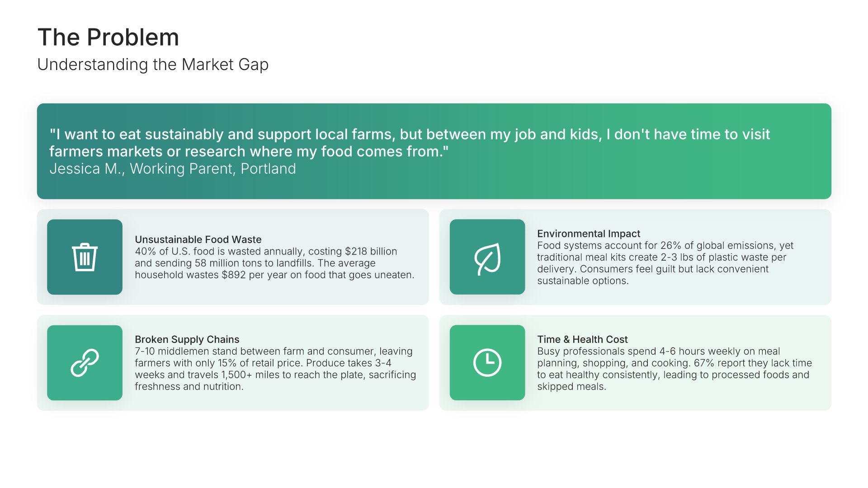Select the 'Environmental Impact' heading
This screenshot has height=488, width=868.
point(589,234)
